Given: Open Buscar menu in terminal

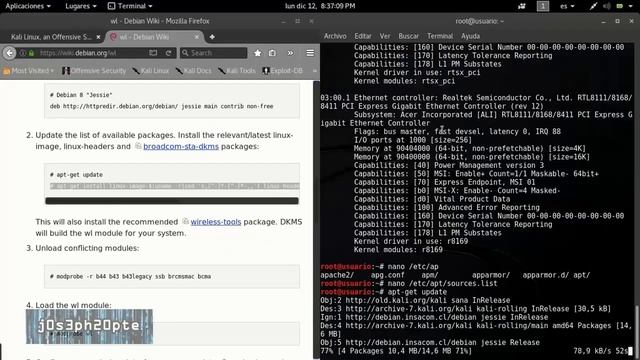Looking at the screenshot, I should pyautogui.click(x=409, y=36).
